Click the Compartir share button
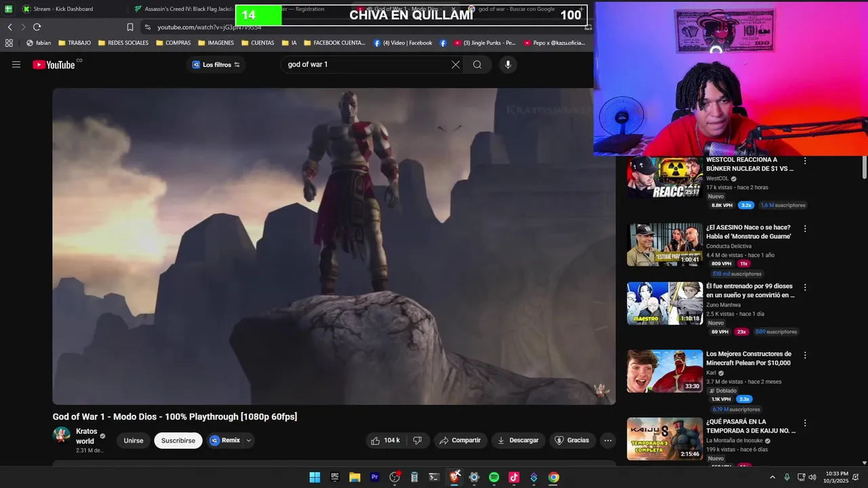Screen dimensions: 868x488 point(460,441)
